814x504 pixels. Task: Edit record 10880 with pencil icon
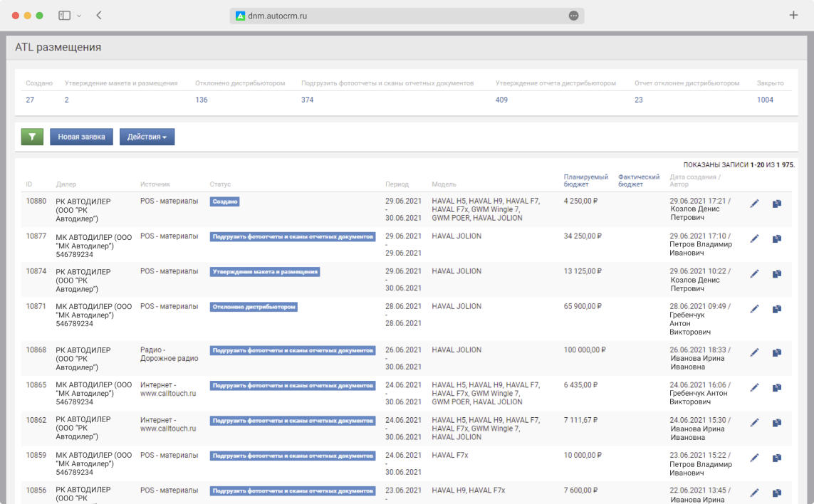pos(754,204)
